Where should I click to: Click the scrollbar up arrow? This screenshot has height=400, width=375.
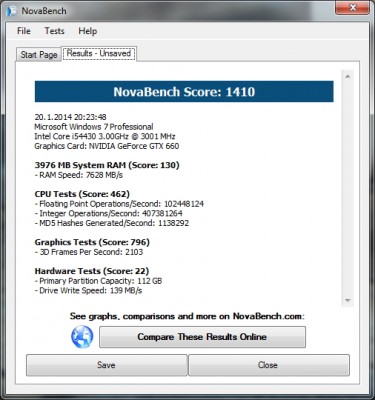(x=348, y=77)
